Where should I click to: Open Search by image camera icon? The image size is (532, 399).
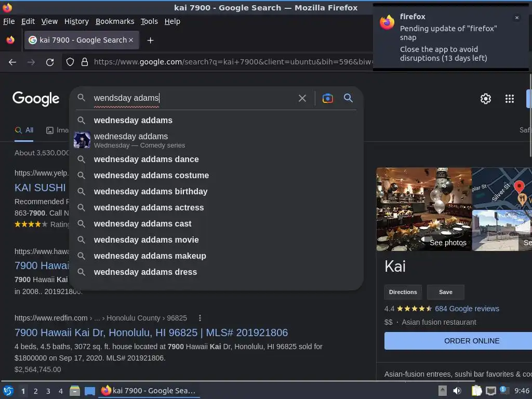pyautogui.click(x=327, y=98)
